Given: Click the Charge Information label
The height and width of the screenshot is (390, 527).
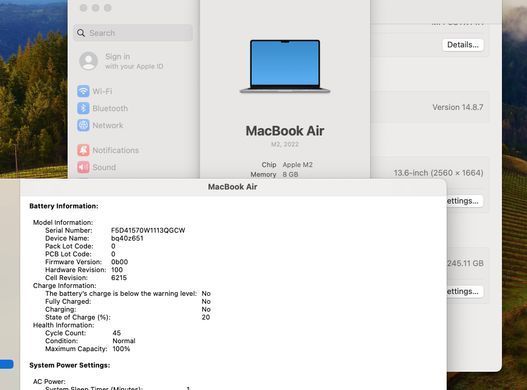Looking at the screenshot, I should pyautogui.click(x=65, y=285).
